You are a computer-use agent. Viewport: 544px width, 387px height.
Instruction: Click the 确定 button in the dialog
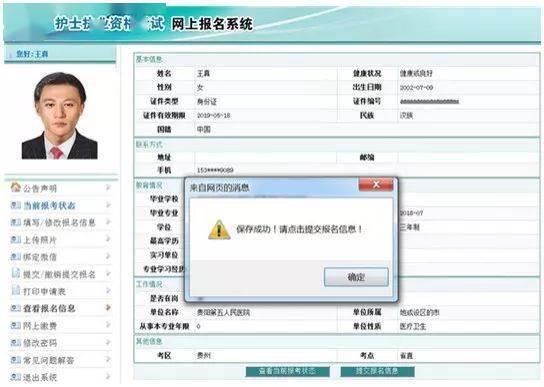click(356, 277)
